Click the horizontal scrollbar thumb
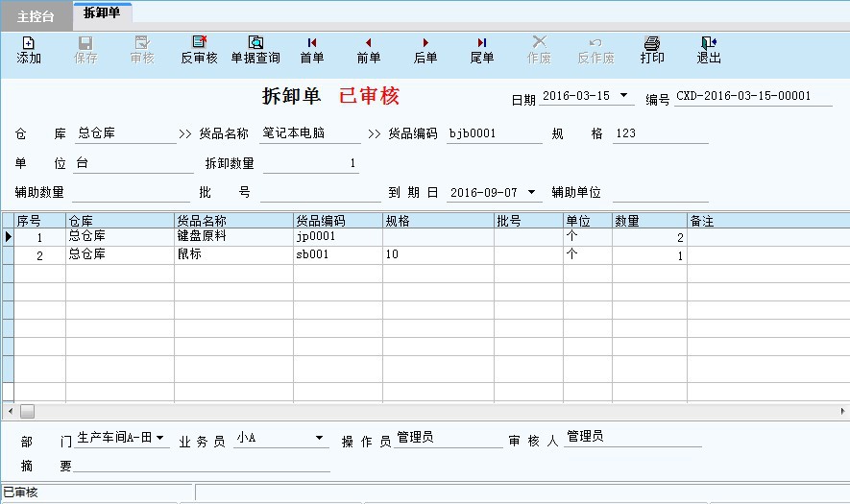This screenshot has width=850, height=504. pos(27,411)
